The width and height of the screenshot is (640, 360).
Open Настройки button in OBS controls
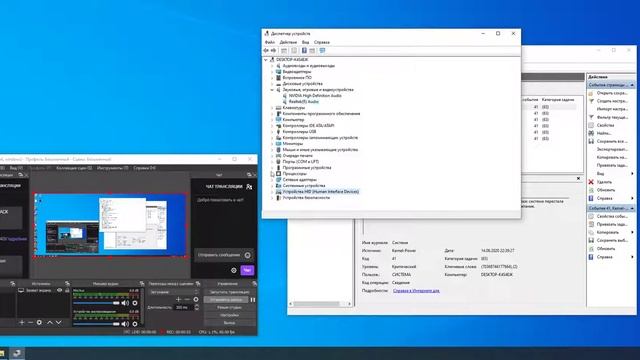tap(229, 315)
